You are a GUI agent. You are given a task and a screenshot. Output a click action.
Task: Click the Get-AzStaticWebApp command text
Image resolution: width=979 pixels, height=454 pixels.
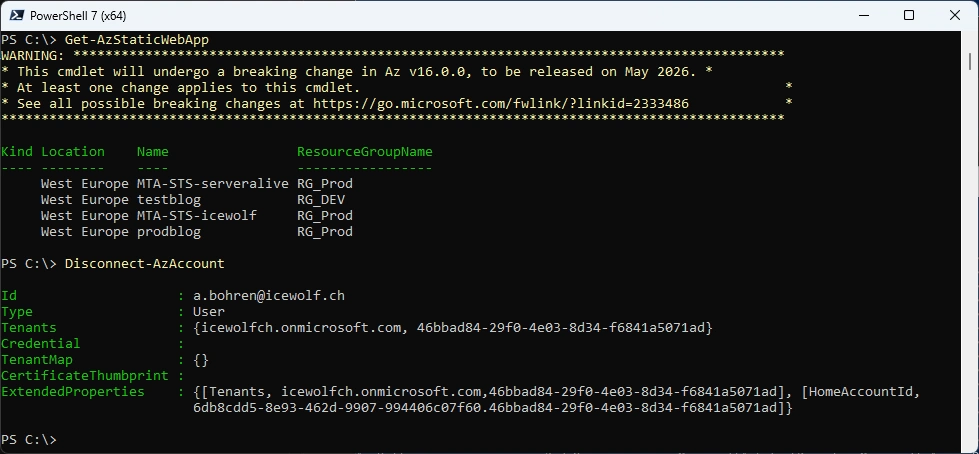[x=137, y=40]
